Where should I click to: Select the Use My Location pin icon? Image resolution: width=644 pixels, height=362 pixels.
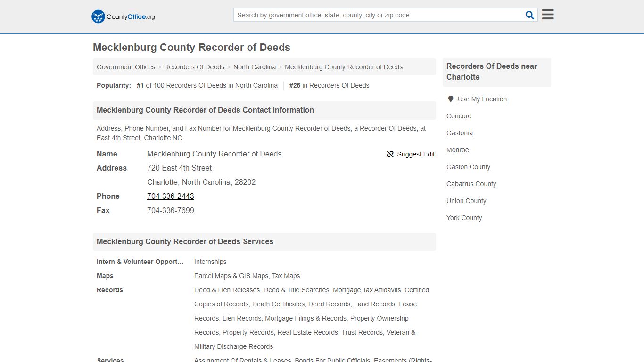[450, 99]
